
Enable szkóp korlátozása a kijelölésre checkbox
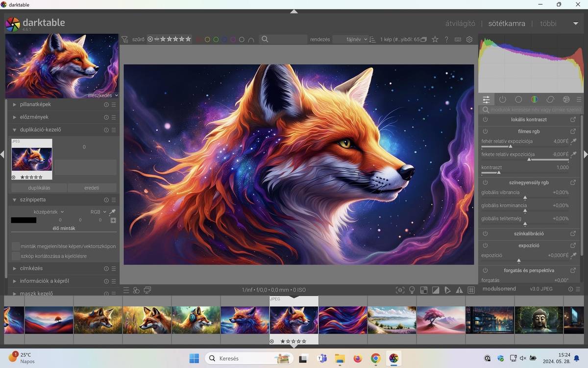pos(16,256)
